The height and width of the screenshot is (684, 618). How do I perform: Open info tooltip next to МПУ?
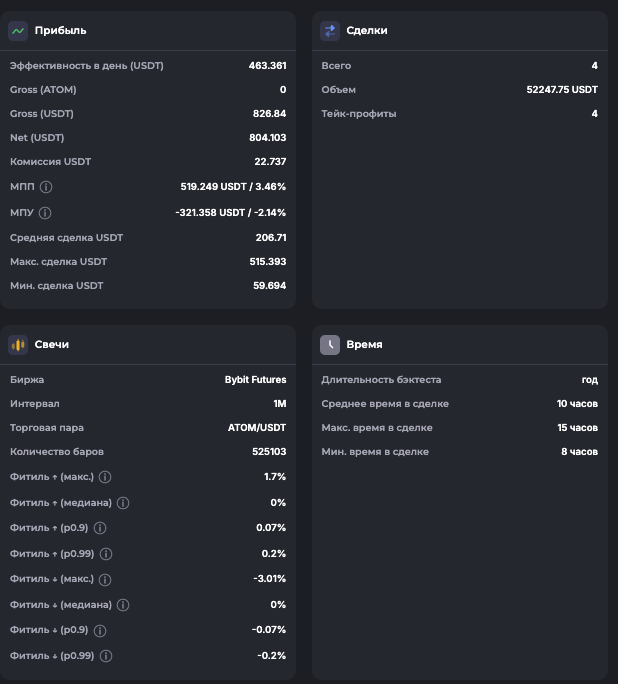point(45,213)
